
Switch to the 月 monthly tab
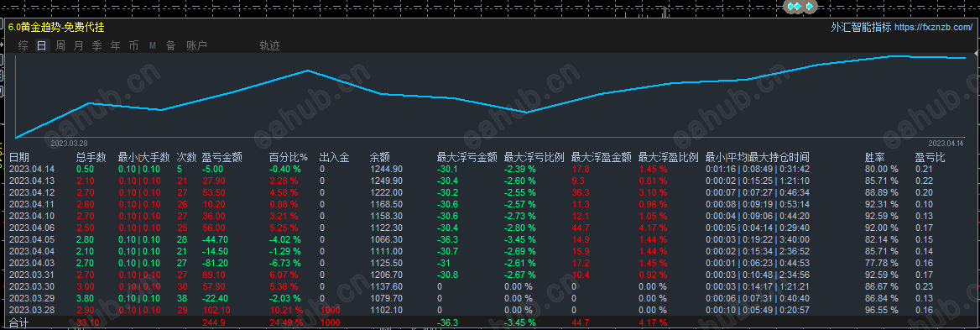click(78, 45)
